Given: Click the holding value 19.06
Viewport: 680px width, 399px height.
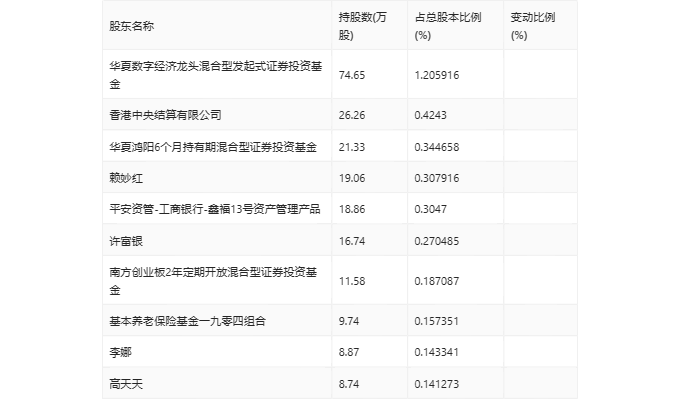Looking at the screenshot, I should [x=352, y=178].
